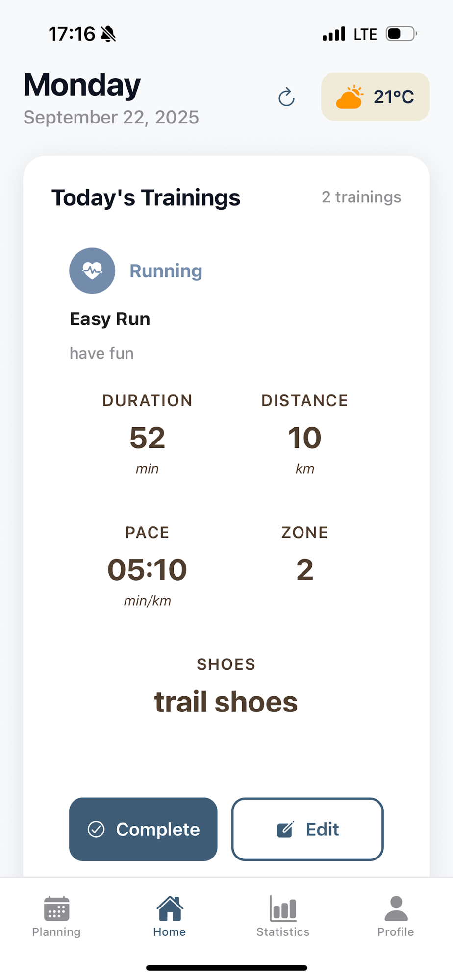Mark the training as Complete
This screenshot has height=980, width=453.
click(x=143, y=829)
